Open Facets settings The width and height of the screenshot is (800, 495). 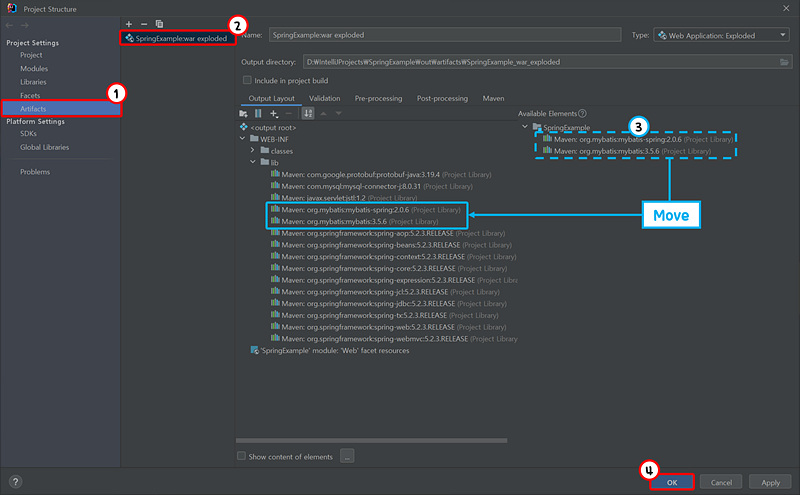(30, 95)
